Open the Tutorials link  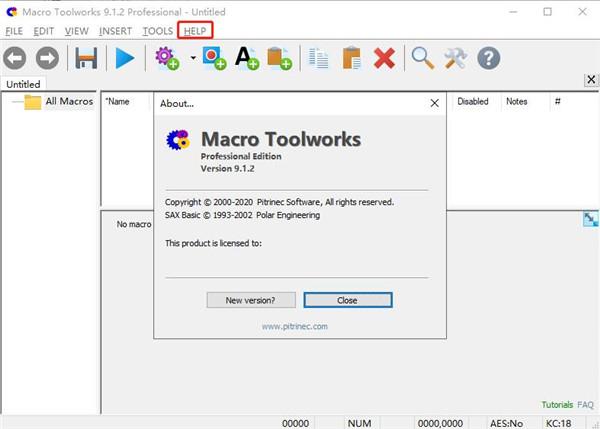557,405
